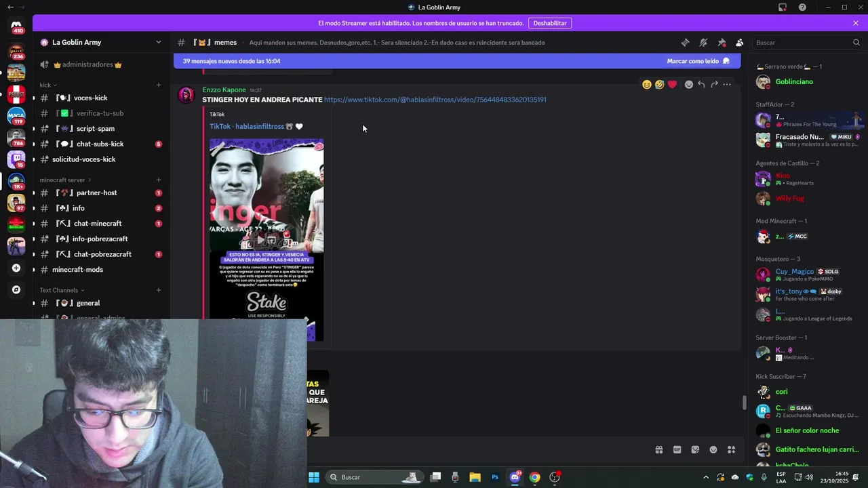Toggle channel notification mute bell icon

pyautogui.click(x=703, y=42)
